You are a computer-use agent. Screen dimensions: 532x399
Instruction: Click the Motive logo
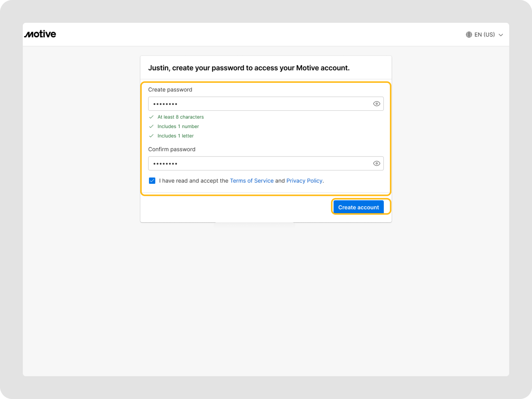coord(40,34)
